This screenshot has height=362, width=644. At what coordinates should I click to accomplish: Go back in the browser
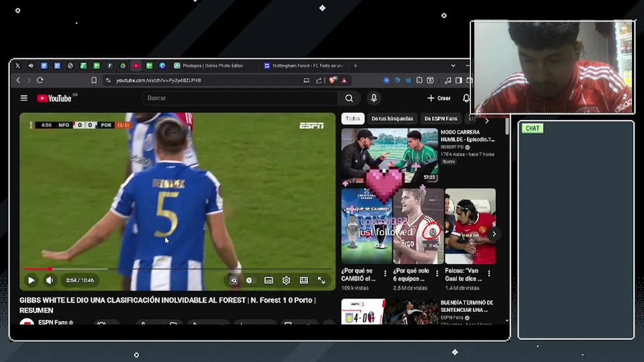[x=18, y=80]
